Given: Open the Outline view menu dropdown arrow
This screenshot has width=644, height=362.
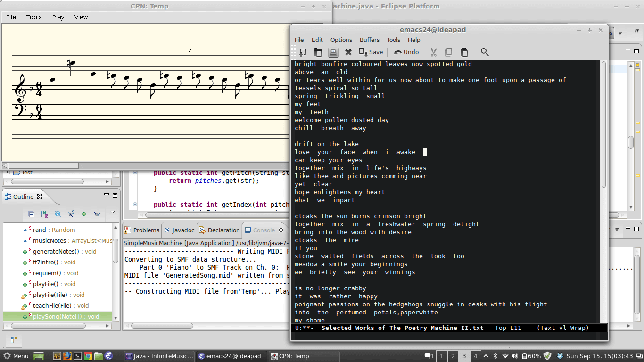Looking at the screenshot, I should coord(113,213).
